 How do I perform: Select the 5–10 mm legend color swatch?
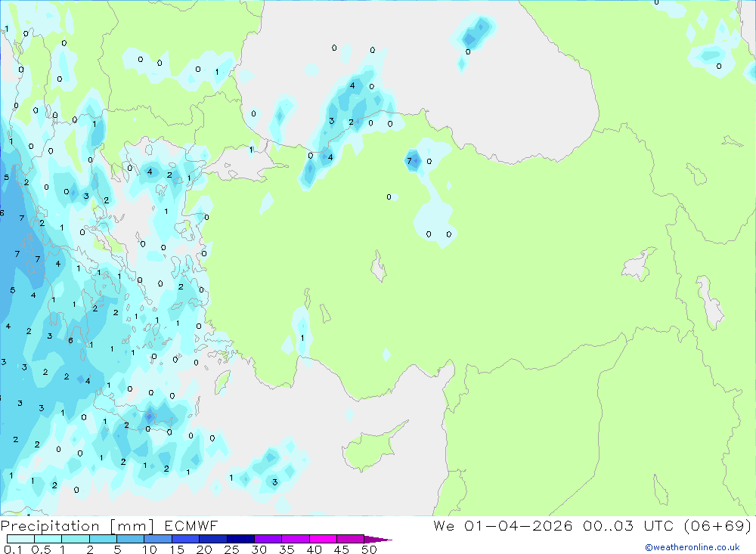131,539
